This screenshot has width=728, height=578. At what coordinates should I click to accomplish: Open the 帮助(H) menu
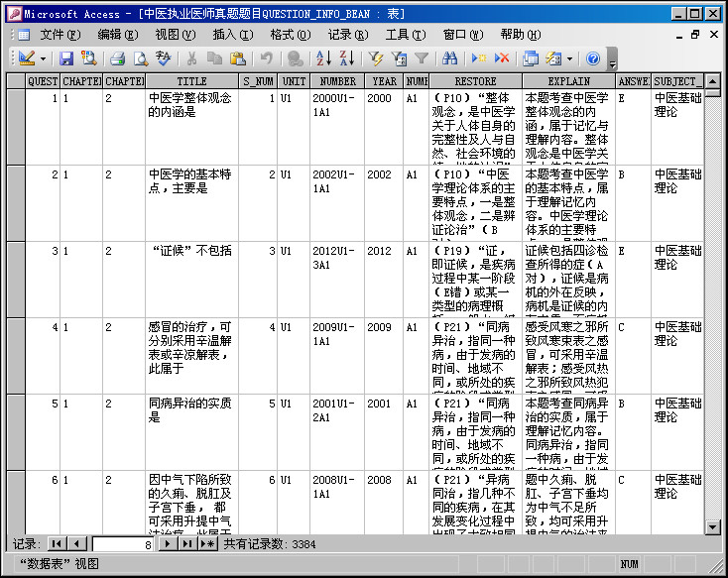coord(521,35)
